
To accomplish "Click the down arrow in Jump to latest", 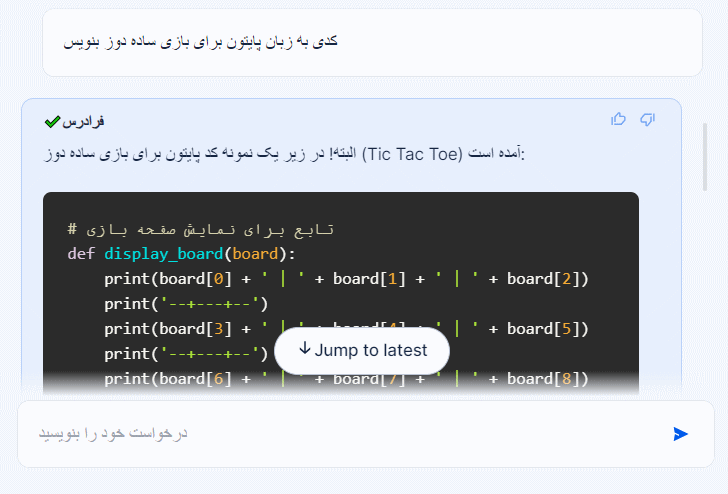I will coord(305,349).
